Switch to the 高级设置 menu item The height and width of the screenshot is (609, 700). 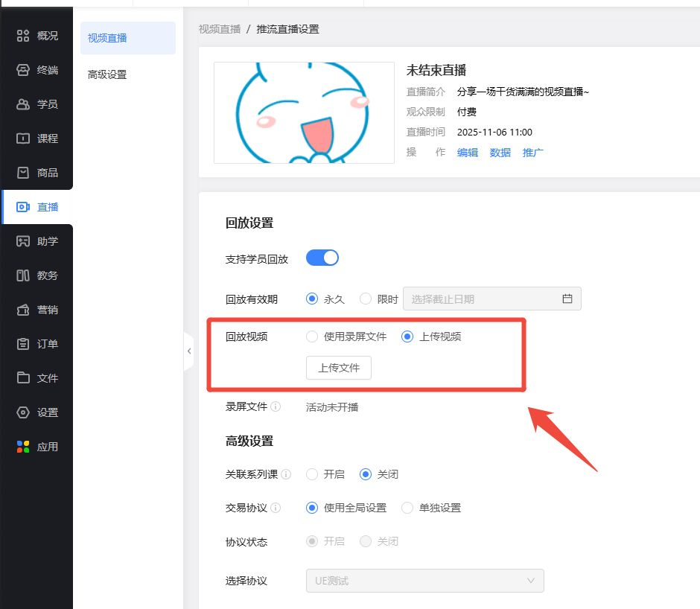click(107, 74)
